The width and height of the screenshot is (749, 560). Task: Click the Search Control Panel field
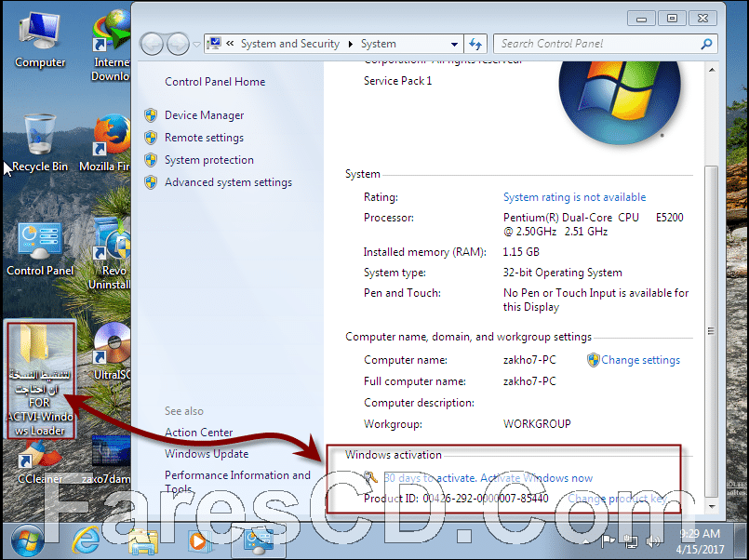click(x=597, y=44)
